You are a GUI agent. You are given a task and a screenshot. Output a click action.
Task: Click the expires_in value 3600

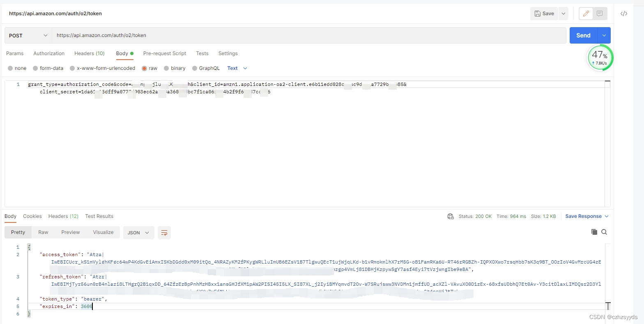86,306
